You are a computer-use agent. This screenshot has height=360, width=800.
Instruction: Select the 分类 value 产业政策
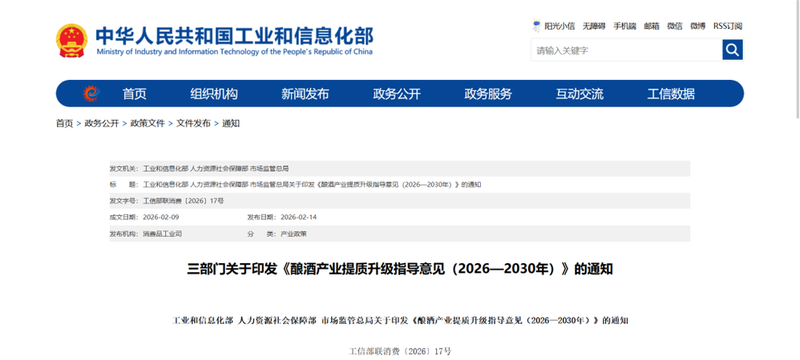(x=293, y=234)
